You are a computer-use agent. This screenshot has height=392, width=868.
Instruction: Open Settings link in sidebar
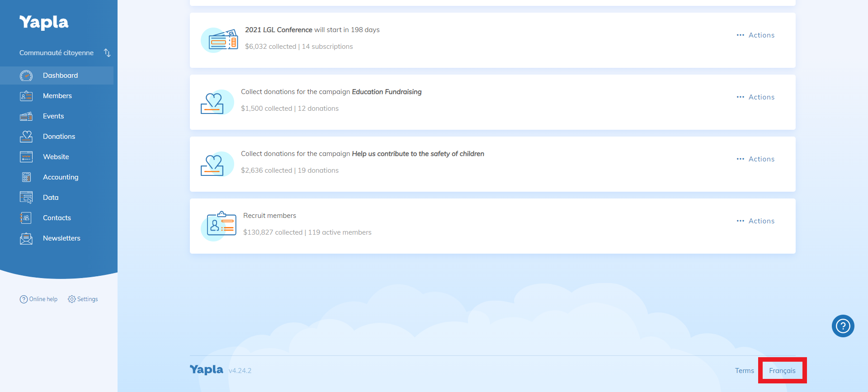pyautogui.click(x=83, y=299)
